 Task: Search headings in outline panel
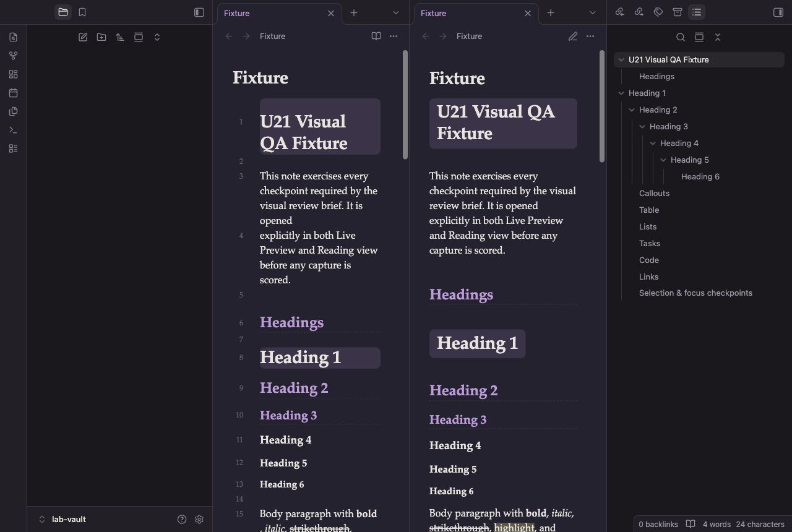click(681, 37)
